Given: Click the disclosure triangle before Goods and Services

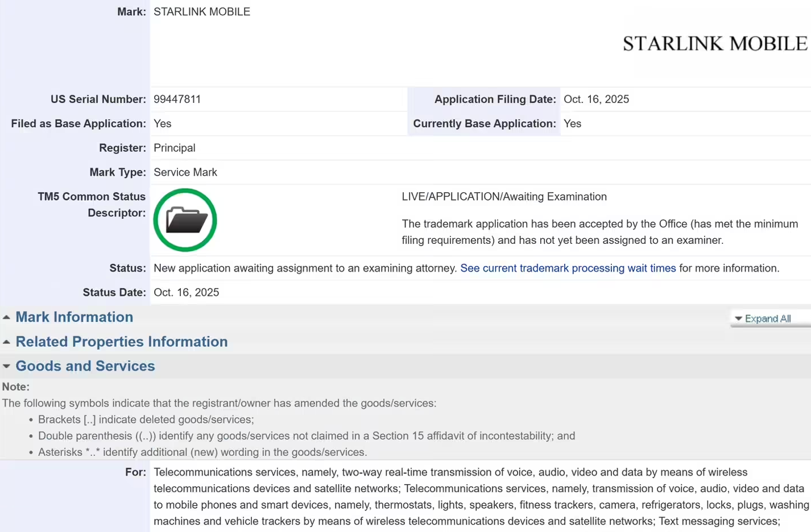Looking at the screenshot, I should click(x=6, y=365).
